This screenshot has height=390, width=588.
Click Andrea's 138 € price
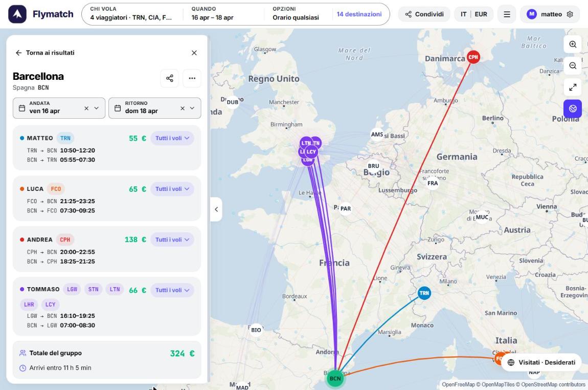click(x=135, y=240)
